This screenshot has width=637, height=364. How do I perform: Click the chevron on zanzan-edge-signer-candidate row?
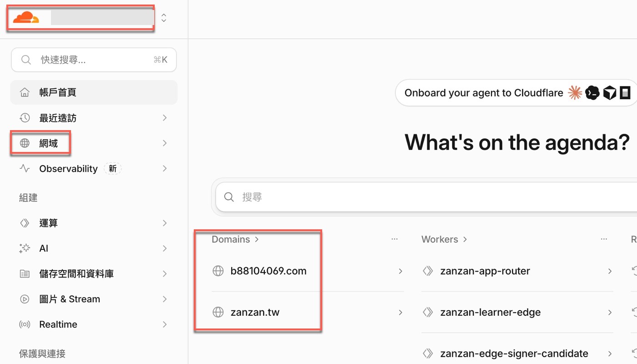coord(610,354)
